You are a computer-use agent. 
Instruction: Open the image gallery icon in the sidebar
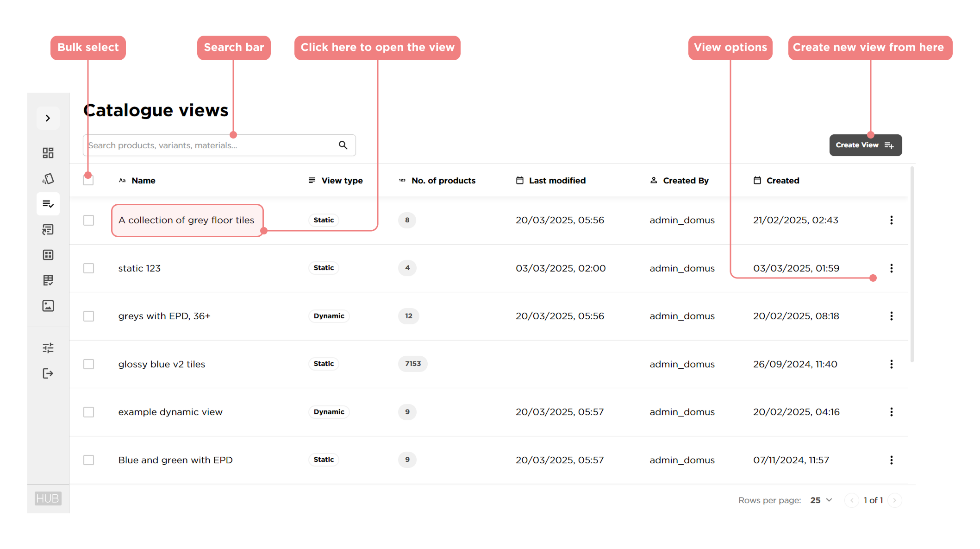[48, 306]
